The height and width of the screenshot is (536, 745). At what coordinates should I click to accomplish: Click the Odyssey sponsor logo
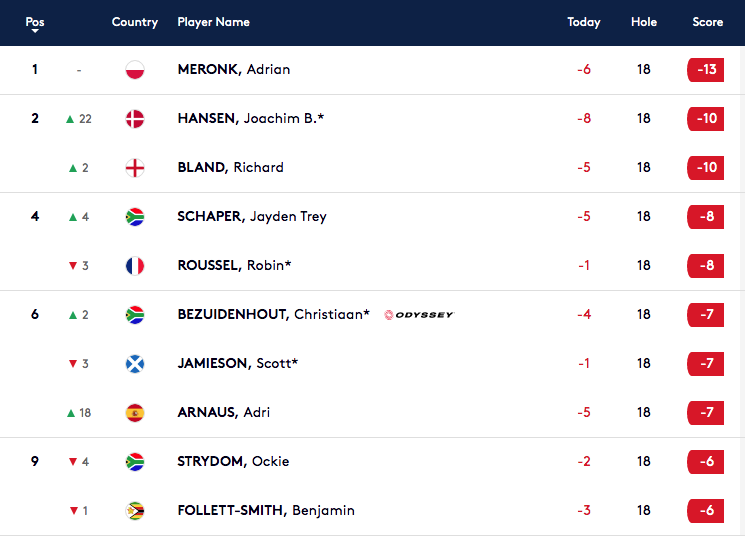419,315
